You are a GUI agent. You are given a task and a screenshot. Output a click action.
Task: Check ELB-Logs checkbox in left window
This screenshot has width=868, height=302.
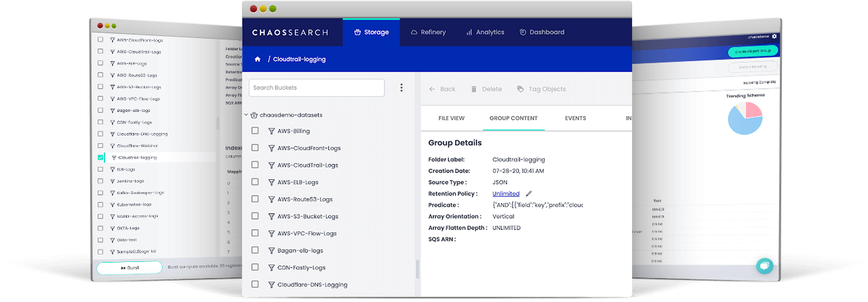[100, 169]
